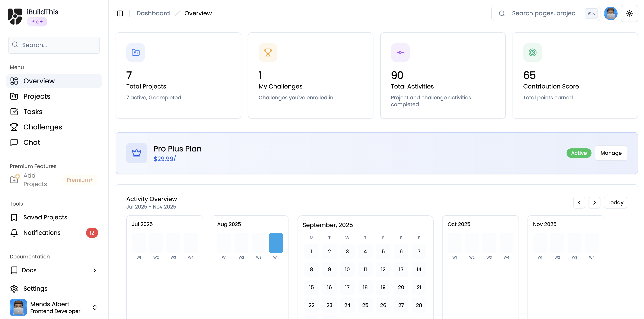Open Settings from the sidebar
This screenshot has width=644, height=319.
(35, 288)
